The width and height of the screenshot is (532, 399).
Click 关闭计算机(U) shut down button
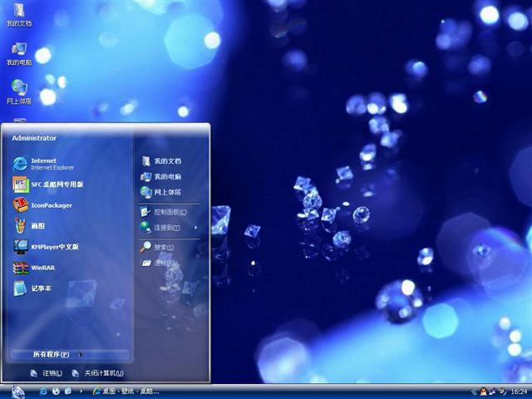pyautogui.click(x=98, y=373)
